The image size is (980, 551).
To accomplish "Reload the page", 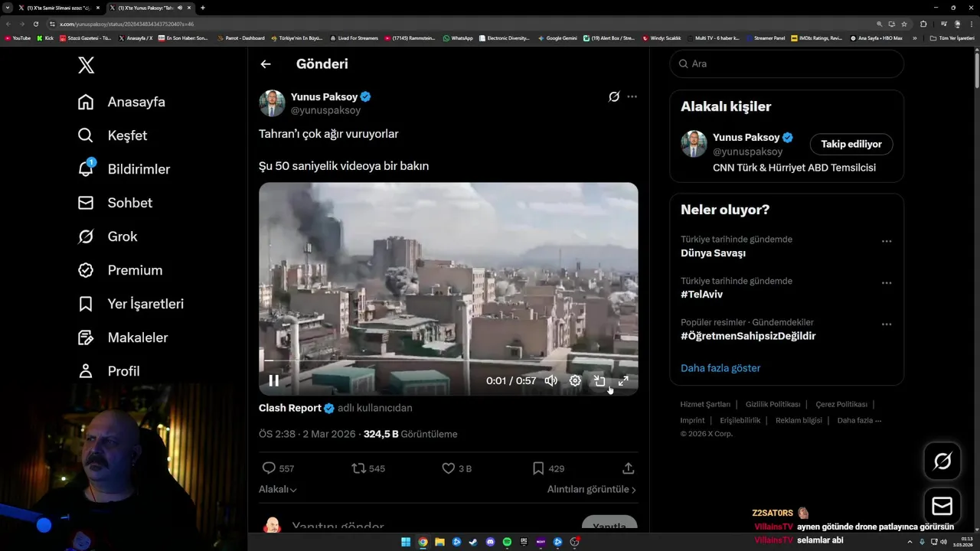I will (x=35, y=24).
